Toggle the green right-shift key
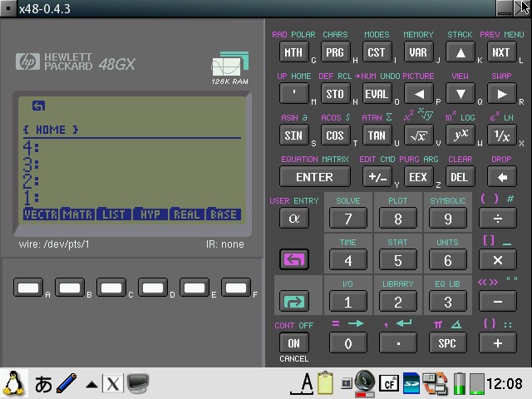Viewport: 532px width, 399px height. coord(293,302)
